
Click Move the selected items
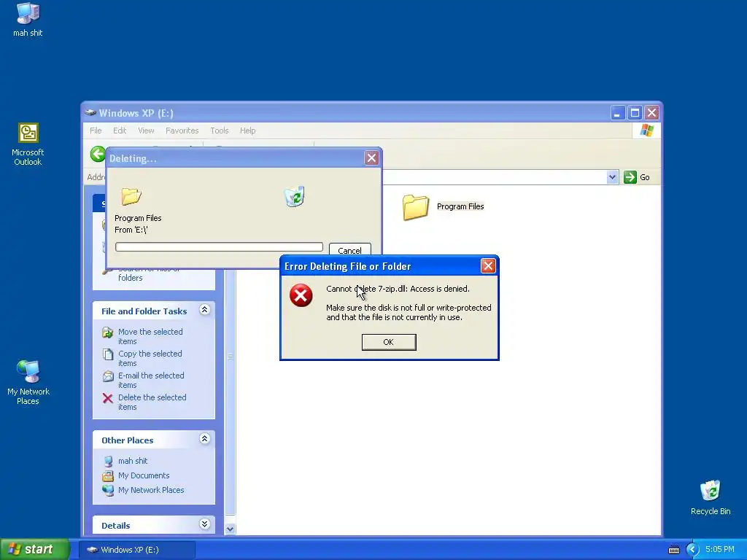pyautogui.click(x=150, y=336)
